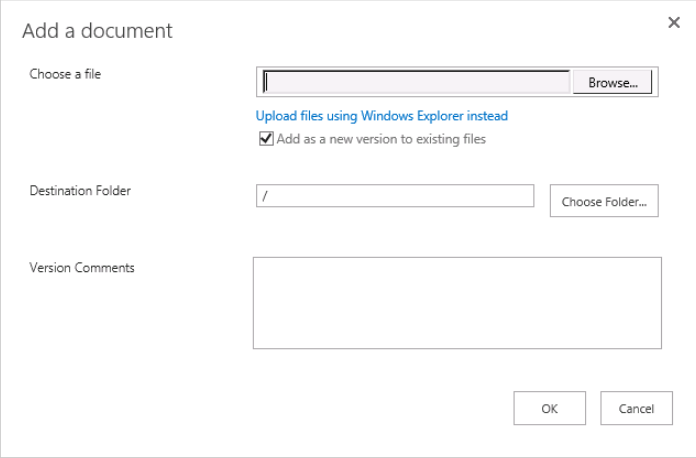Screen dimensions: 696x458
Task: Click the bottom of the comments box
Action: pyautogui.click(x=457, y=340)
